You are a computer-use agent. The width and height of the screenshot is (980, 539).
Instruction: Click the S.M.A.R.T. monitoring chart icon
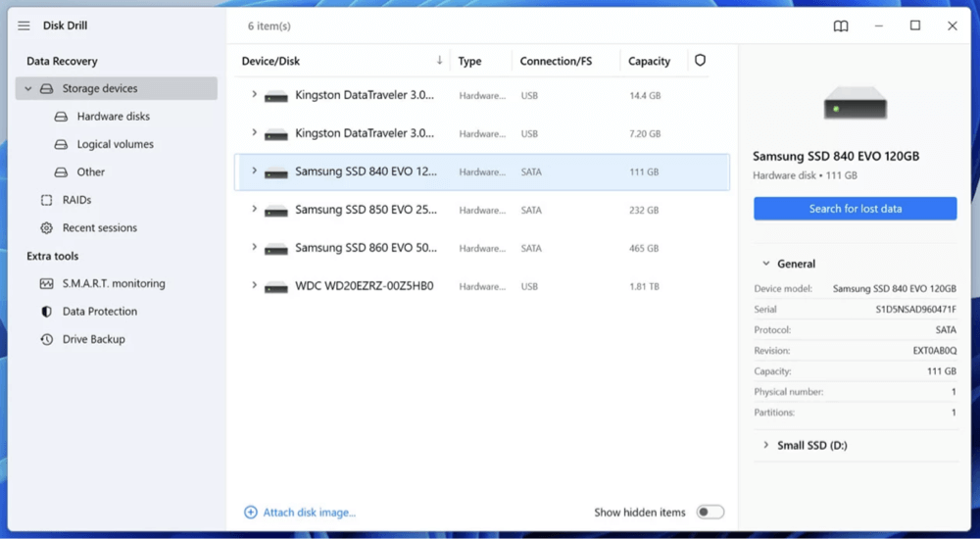coord(47,284)
